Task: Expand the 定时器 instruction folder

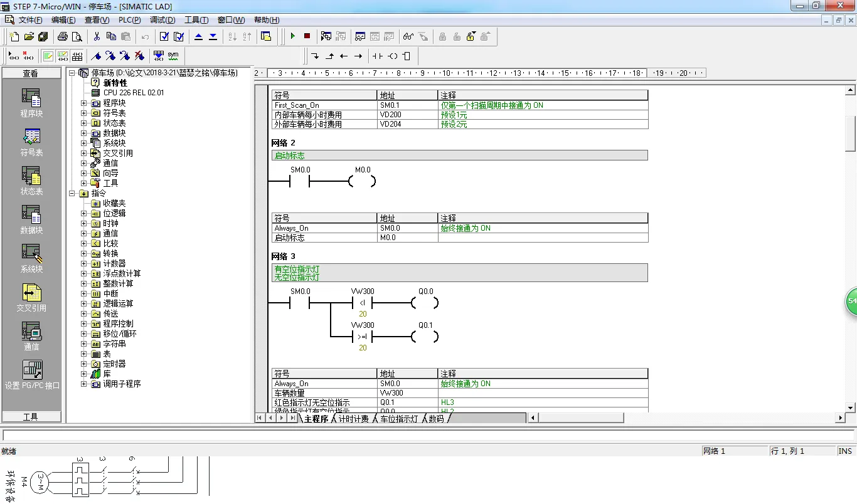Action: [x=84, y=364]
